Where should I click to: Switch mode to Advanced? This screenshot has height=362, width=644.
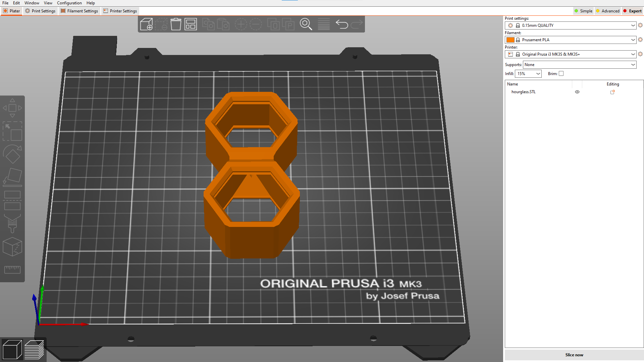pyautogui.click(x=607, y=11)
